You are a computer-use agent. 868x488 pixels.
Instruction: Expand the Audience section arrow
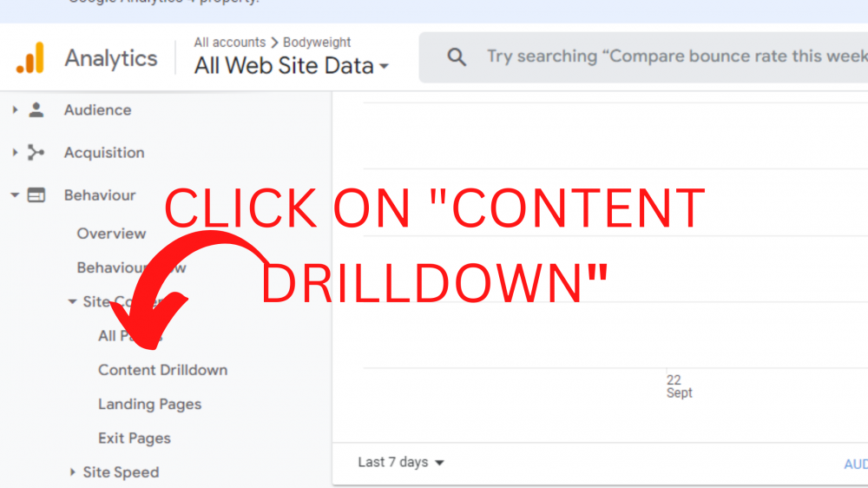coord(15,109)
